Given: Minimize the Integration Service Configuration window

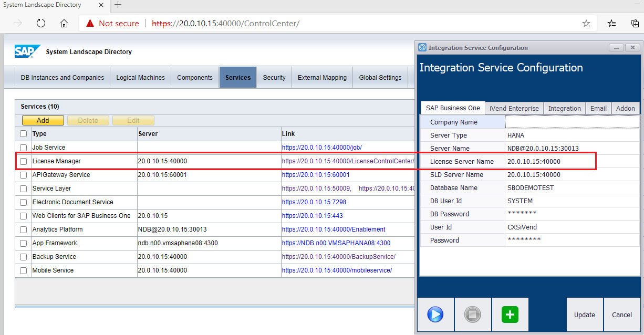Looking at the screenshot, I should click(616, 47).
